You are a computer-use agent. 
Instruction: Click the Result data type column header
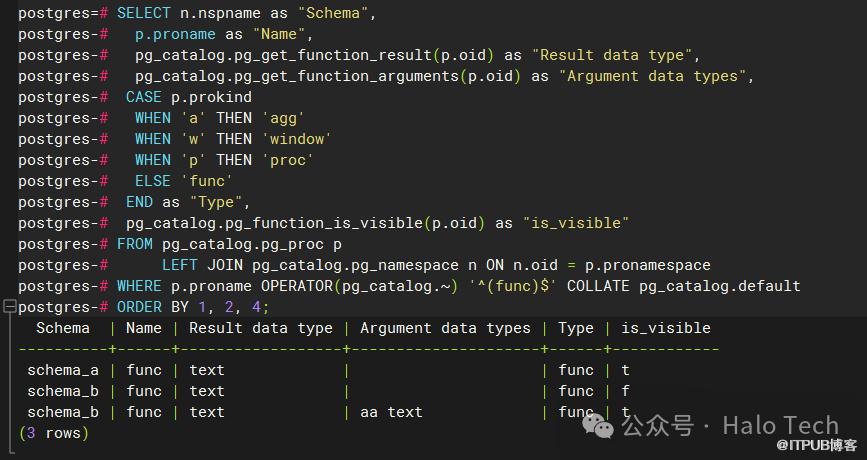pos(260,328)
